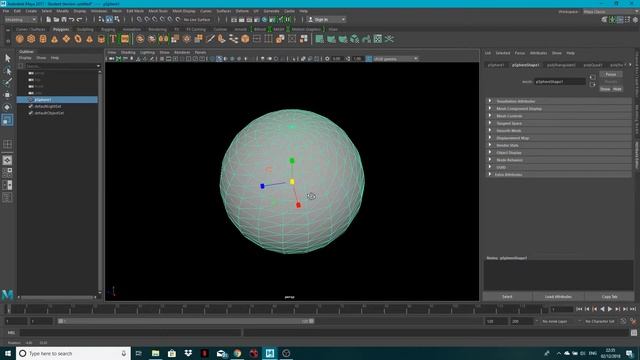Create a polygon cube from the shelf
Viewport: 640px width, 360px height.
point(31,39)
